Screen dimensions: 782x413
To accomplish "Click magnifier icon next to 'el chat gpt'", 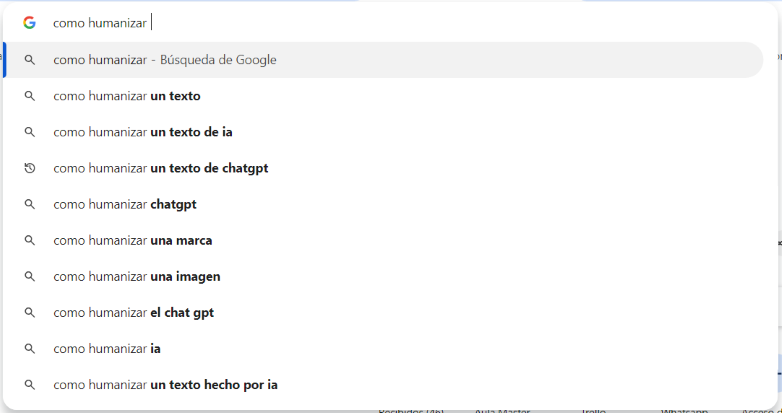I will click(x=30, y=313).
